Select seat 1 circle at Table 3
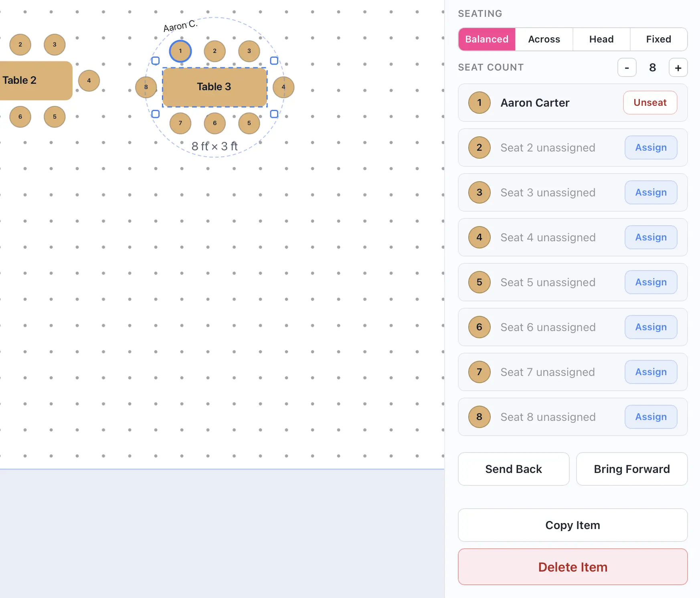Viewport: 700px width, 598px height. point(180,51)
